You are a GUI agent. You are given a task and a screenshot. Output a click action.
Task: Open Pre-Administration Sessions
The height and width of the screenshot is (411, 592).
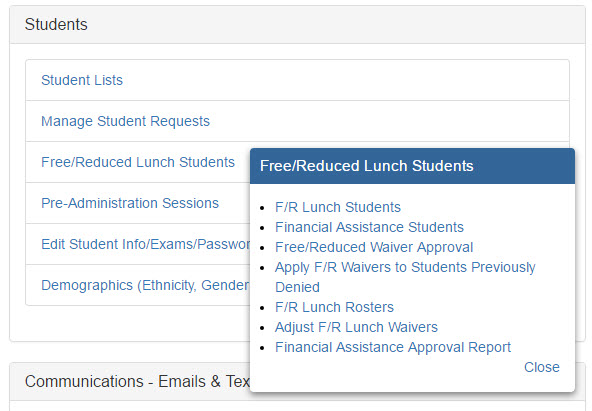pos(130,203)
